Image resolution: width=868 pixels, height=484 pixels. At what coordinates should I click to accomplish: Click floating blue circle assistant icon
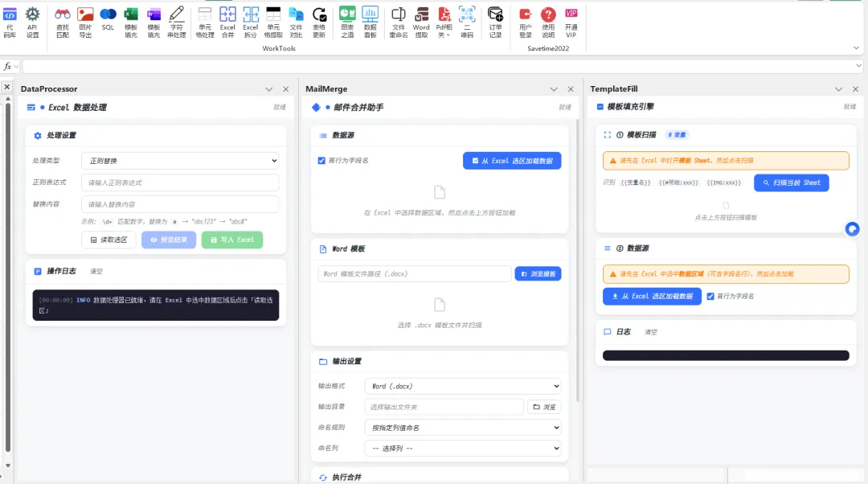[853, 228]
